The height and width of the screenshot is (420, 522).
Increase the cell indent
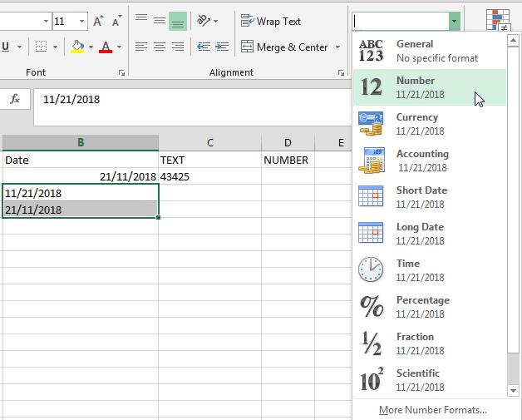point(222,47)
